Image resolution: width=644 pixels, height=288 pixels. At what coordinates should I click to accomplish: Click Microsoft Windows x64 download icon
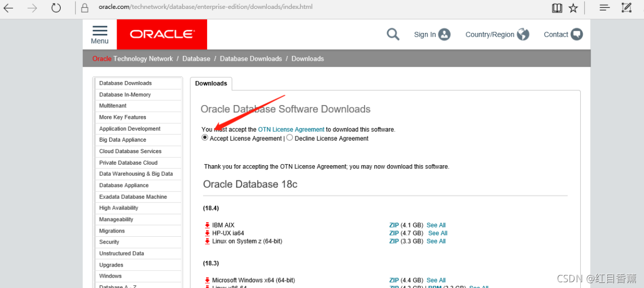[x=207, y=280]
